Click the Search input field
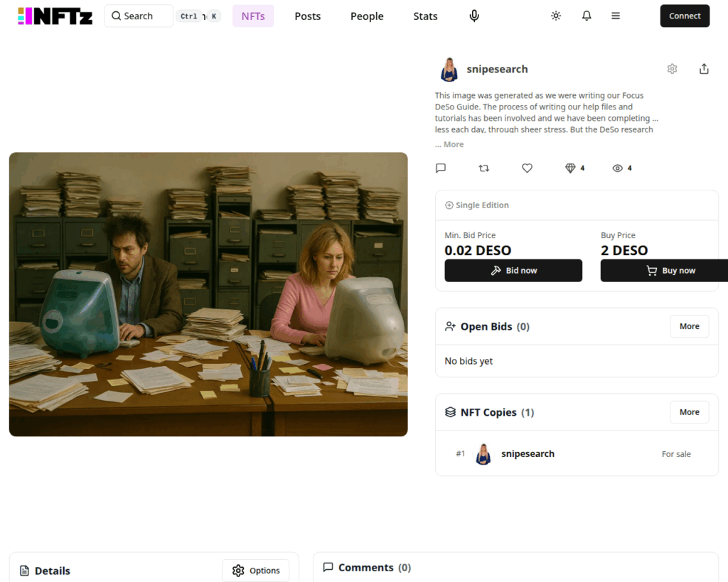Screen dimensions: 728x582 pyautogui.click(x=139, y=16)
